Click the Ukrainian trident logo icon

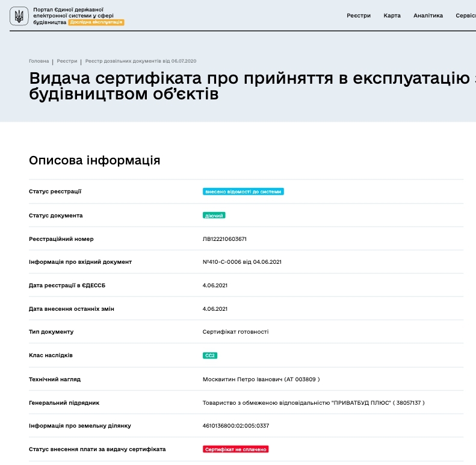pos(19,16)
